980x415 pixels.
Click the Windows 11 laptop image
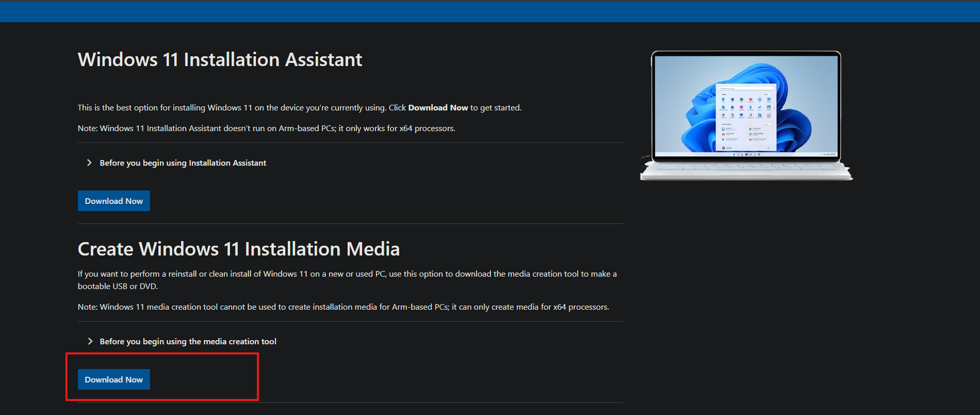(x=746, y=115)
